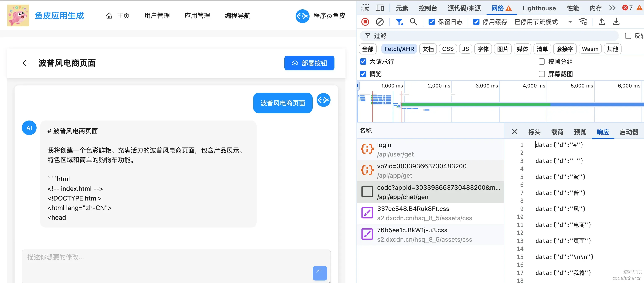
Task: Clear the network log
Action: pyautogui.click(x=380, y=22)
